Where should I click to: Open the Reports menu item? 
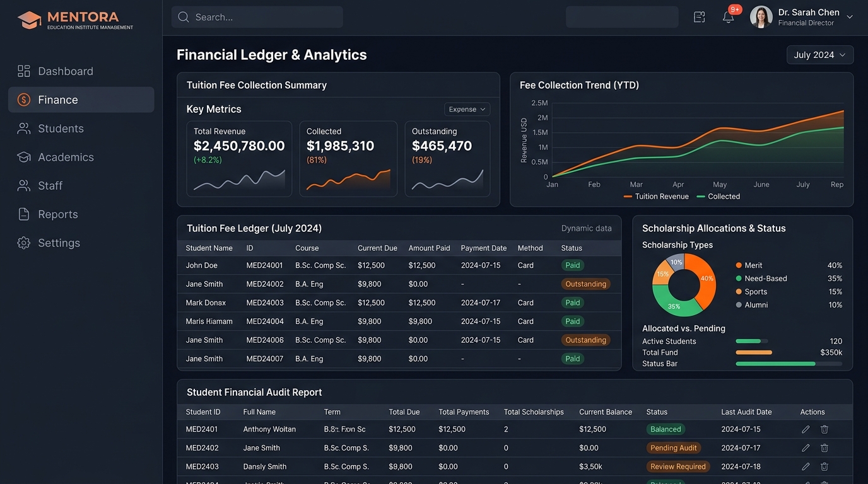(x=81, y=214)
